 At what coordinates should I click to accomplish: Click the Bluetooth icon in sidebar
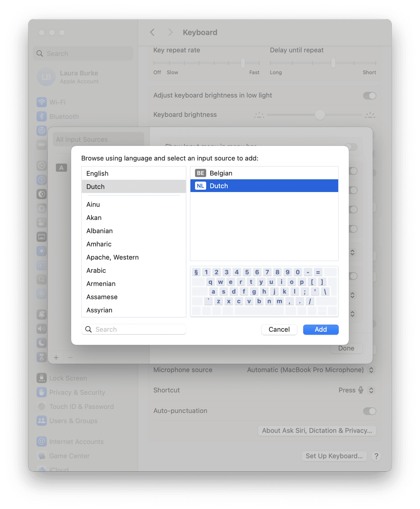41,117
